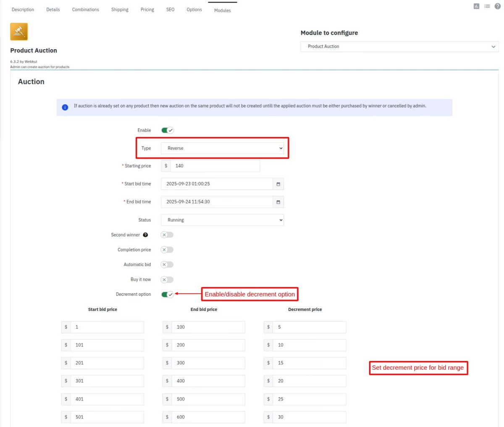
Task: Click the Decrement price field with 5
Action: point(310,327)
